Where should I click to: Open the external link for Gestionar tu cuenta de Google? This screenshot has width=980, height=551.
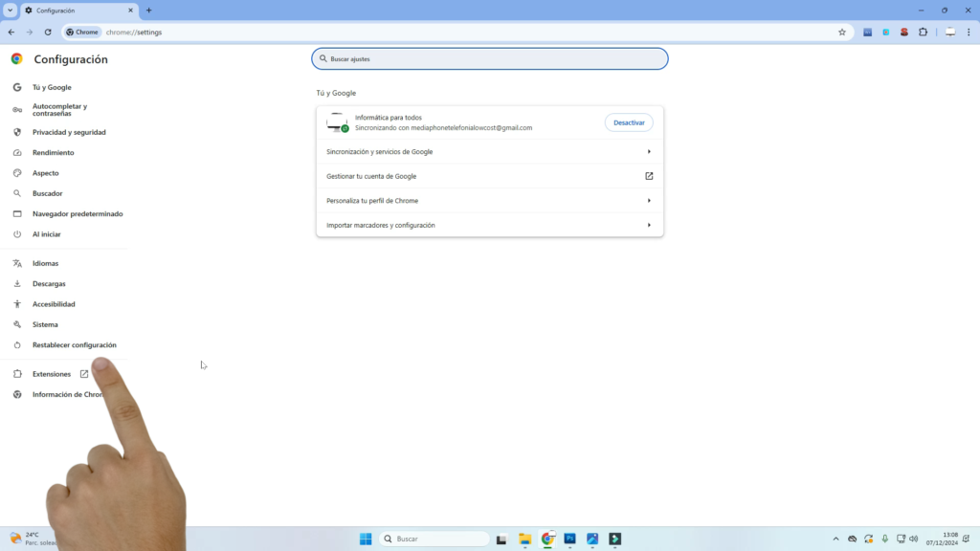[649, 176]
